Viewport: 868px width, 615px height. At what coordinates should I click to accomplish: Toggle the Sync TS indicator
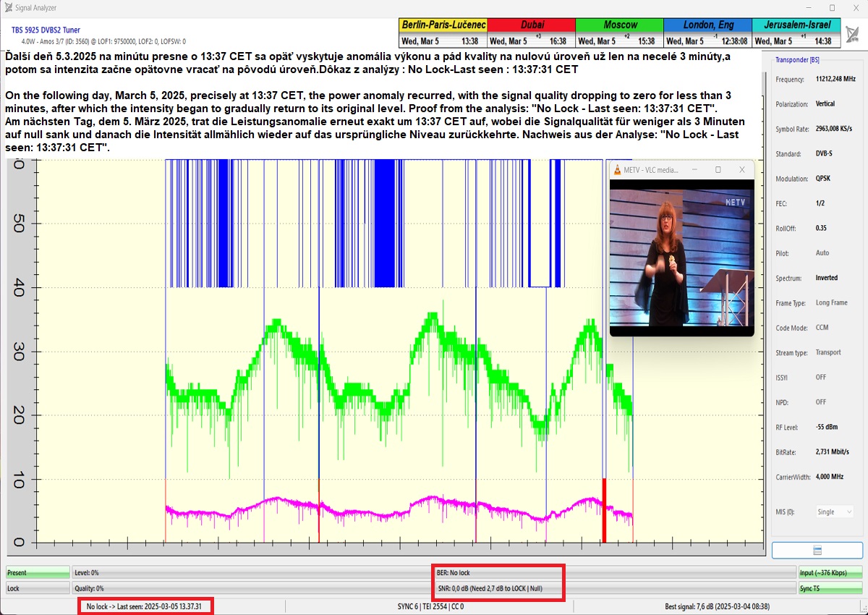[x=830, y=588]
